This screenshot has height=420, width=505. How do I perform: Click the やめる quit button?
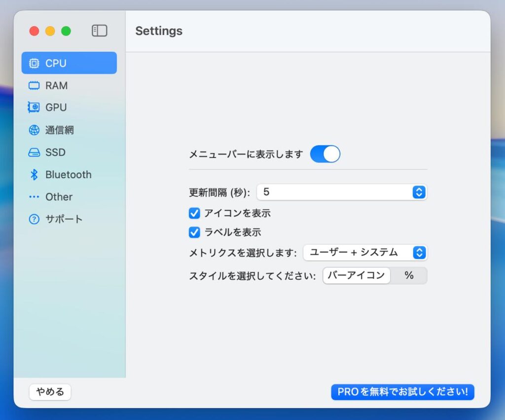tap(50, 392)
